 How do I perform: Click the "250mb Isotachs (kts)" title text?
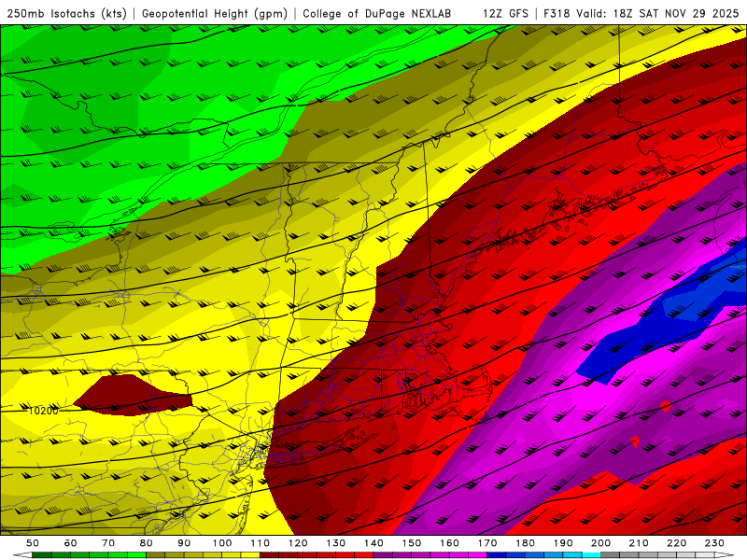point(66,14)
